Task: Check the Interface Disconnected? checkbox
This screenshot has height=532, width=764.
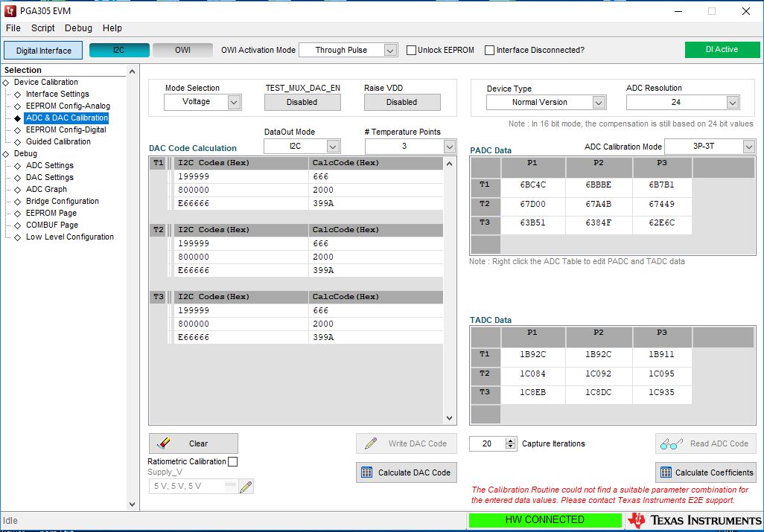Action: coord(489,50)
